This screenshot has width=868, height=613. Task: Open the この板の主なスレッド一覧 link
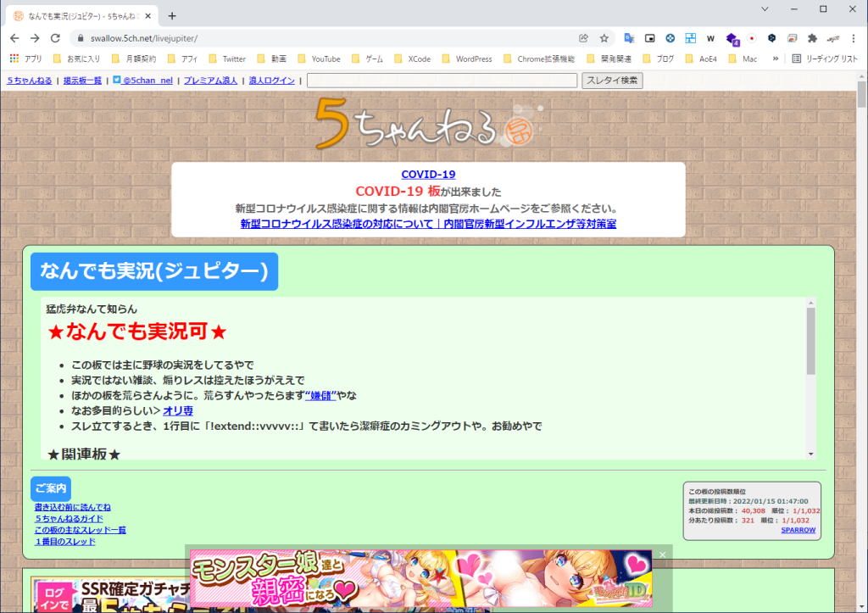pyautogui.click(x=81, y=530)
